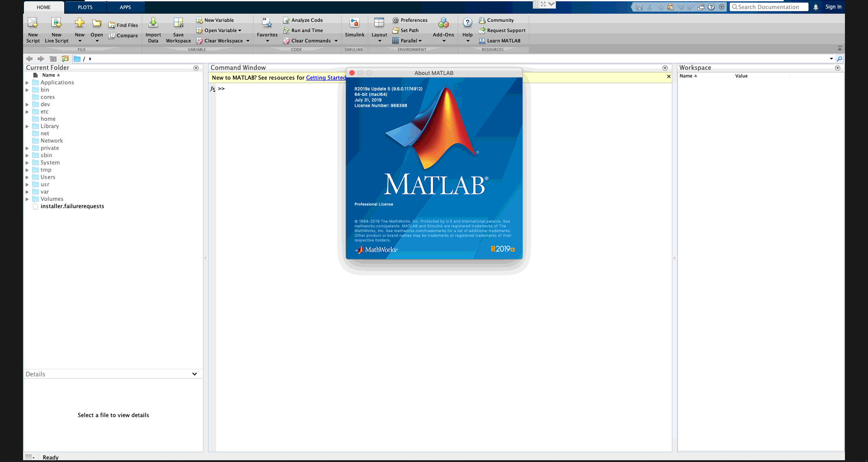
Task: Click the Search Documentation field
Action: tap(769, 7)
